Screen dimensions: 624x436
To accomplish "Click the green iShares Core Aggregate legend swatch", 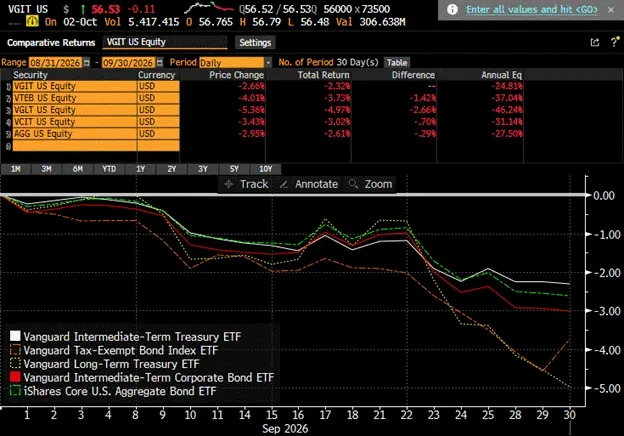I will point(15,391).
